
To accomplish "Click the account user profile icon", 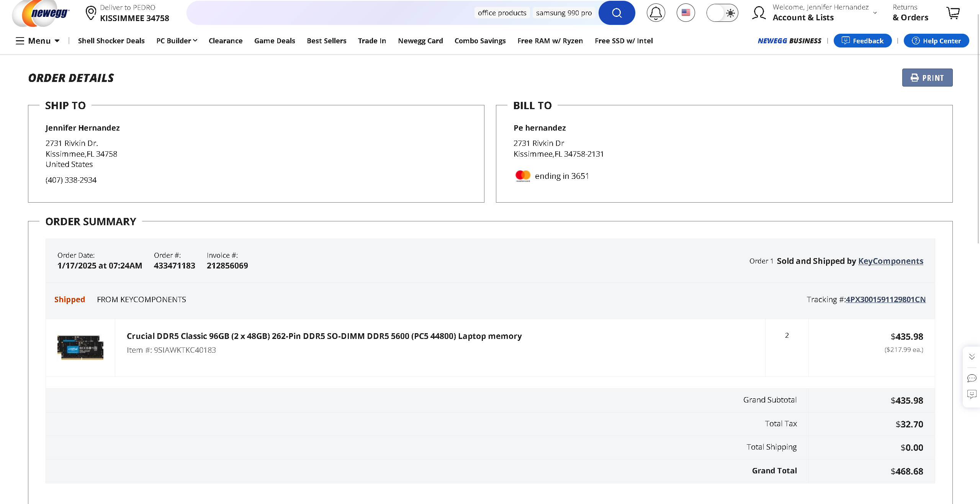I will 759,13.
